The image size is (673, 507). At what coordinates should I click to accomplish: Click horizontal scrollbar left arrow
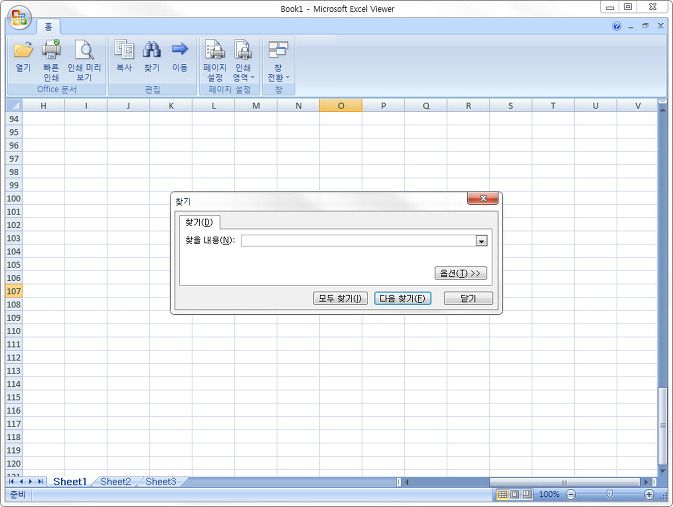click(x=406, y=482)
